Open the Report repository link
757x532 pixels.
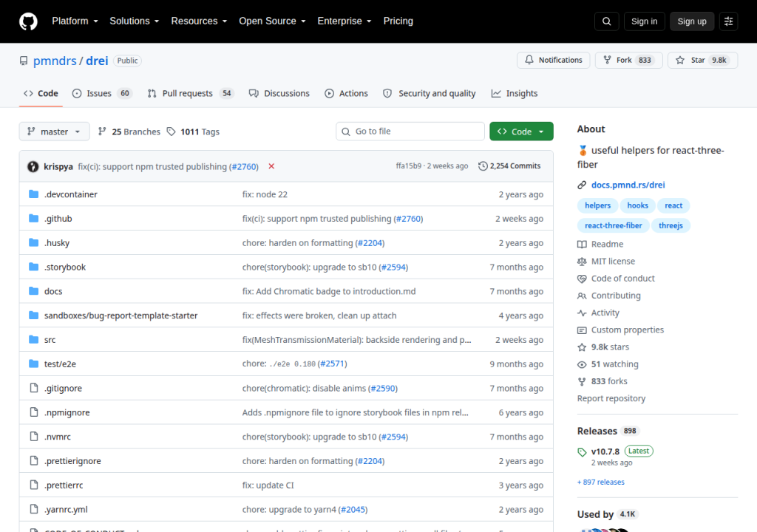(611, 398)
